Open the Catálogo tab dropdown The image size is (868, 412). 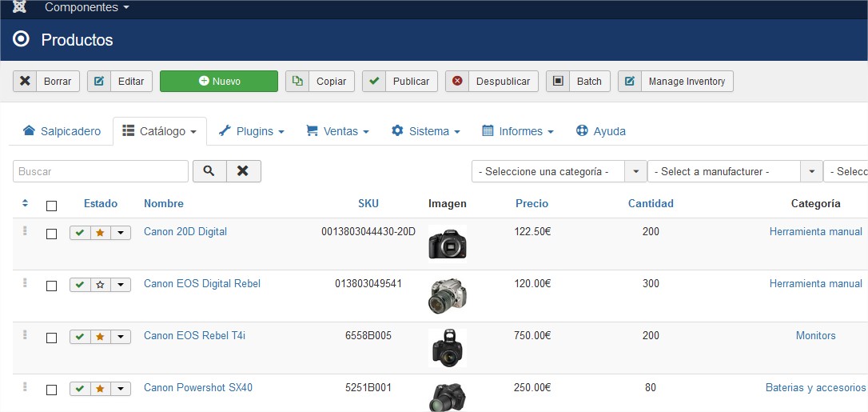point(159,131)
